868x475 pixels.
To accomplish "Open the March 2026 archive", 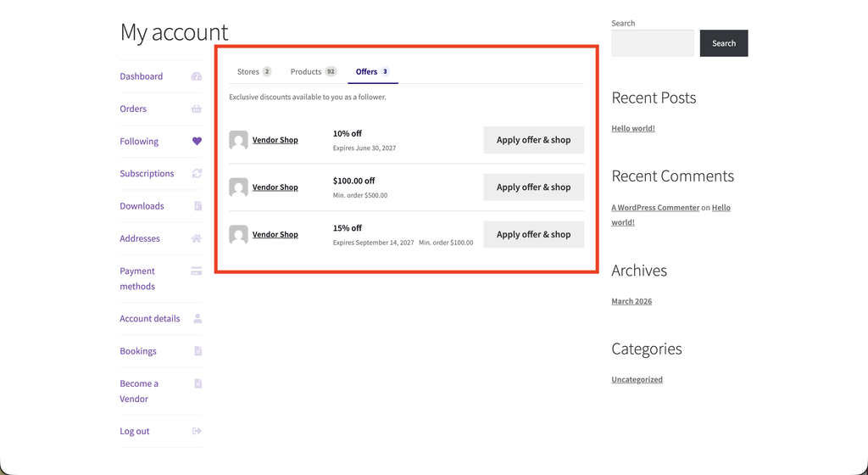I will tap(632, 301).
